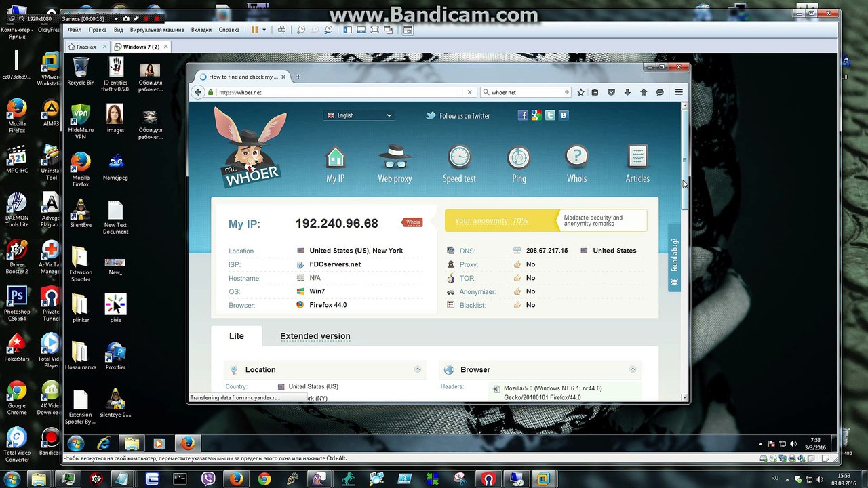Click Firefox search box with whoer net
The image size is (868, 488).
(526, 92)
